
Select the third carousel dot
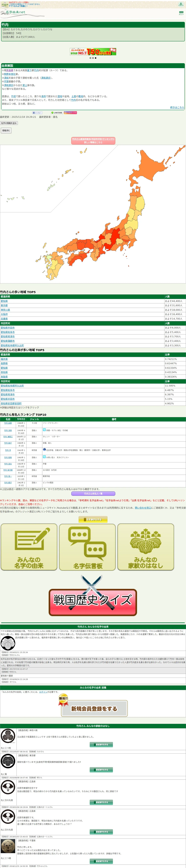(95, 58)
